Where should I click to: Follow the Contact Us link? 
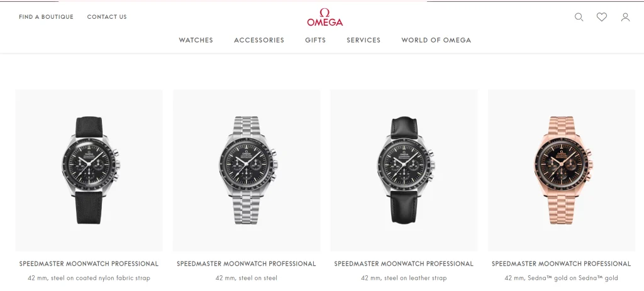(107, 17)
